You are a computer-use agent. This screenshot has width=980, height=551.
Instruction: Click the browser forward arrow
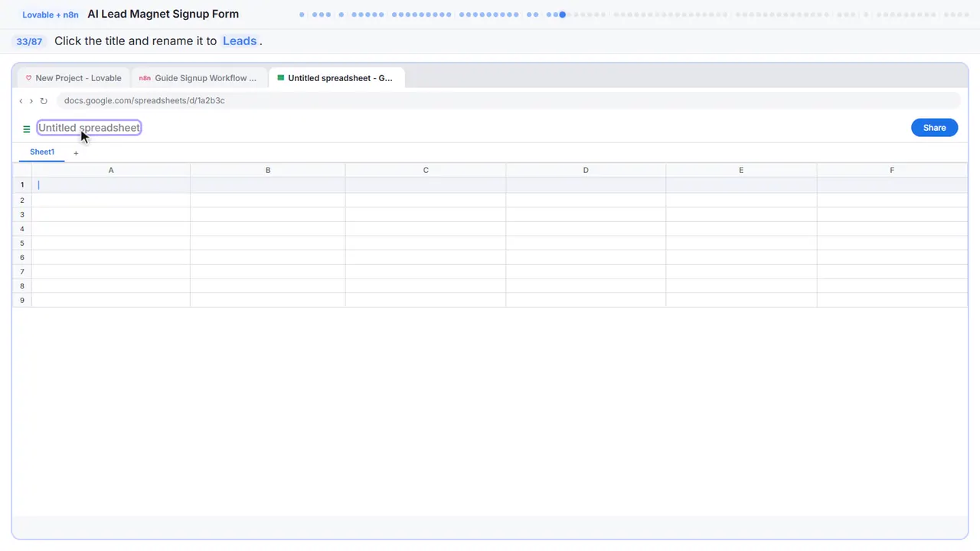pyautogui.click(x=31, y=101)
